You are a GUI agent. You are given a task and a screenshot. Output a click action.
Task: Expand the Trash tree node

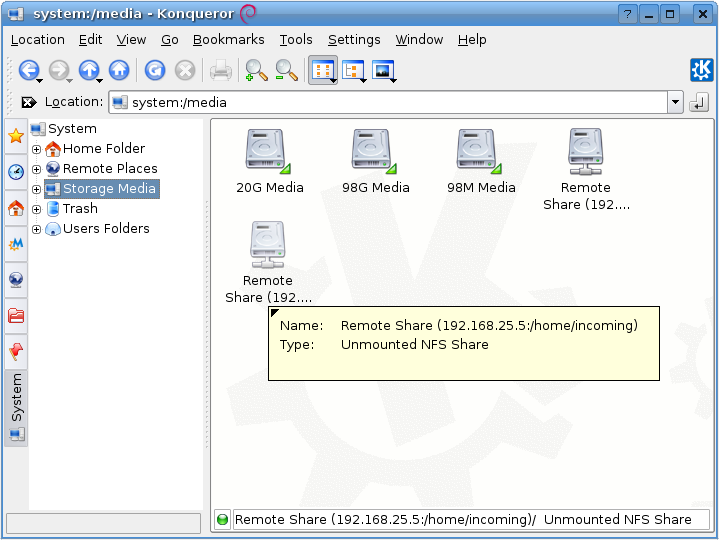point(37,209)
